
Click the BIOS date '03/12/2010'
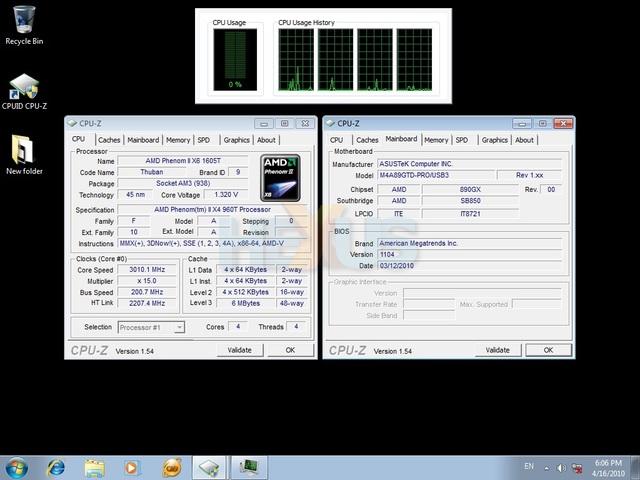[469, 266]
